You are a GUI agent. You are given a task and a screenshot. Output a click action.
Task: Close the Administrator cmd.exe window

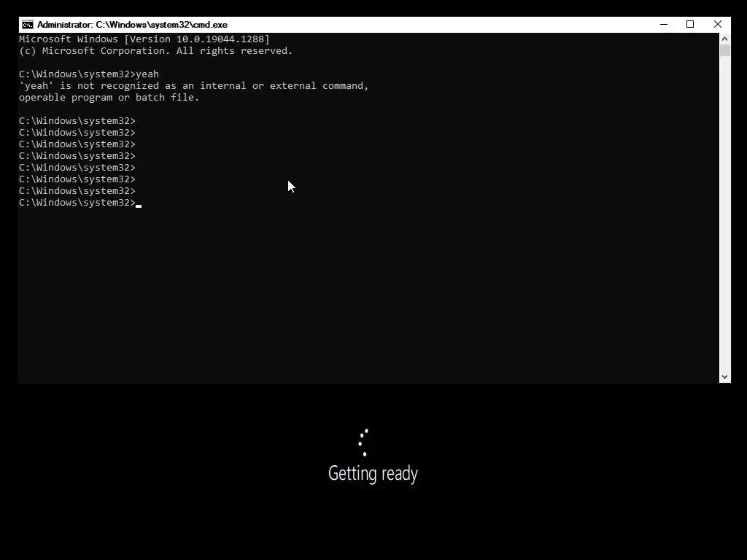(718, 24)
